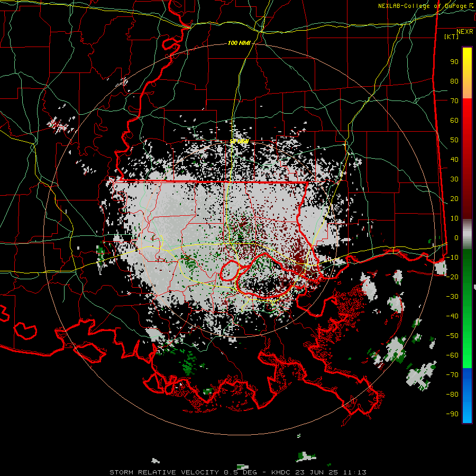Click the -30 value on velocity scale

[x=452, y=297]
